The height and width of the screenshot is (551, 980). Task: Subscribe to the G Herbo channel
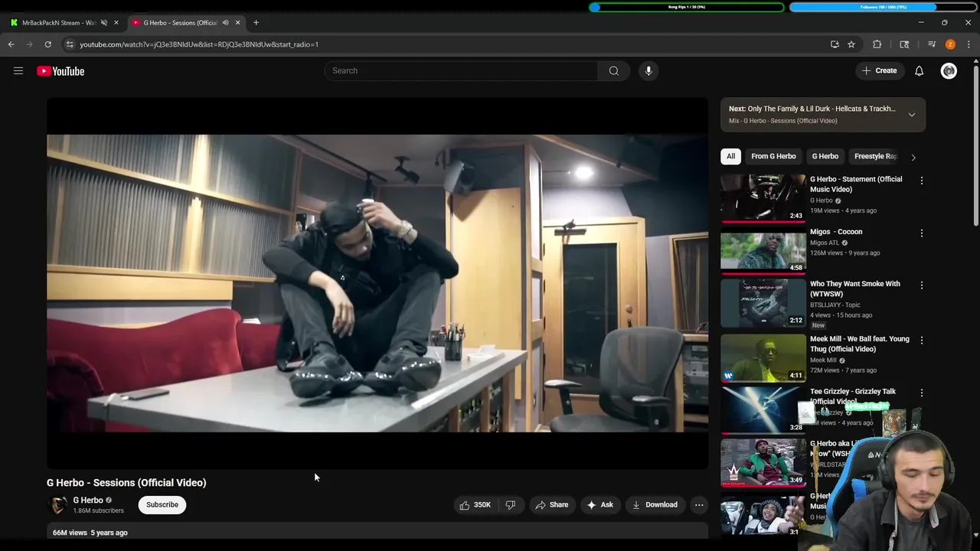pos(162,505)
